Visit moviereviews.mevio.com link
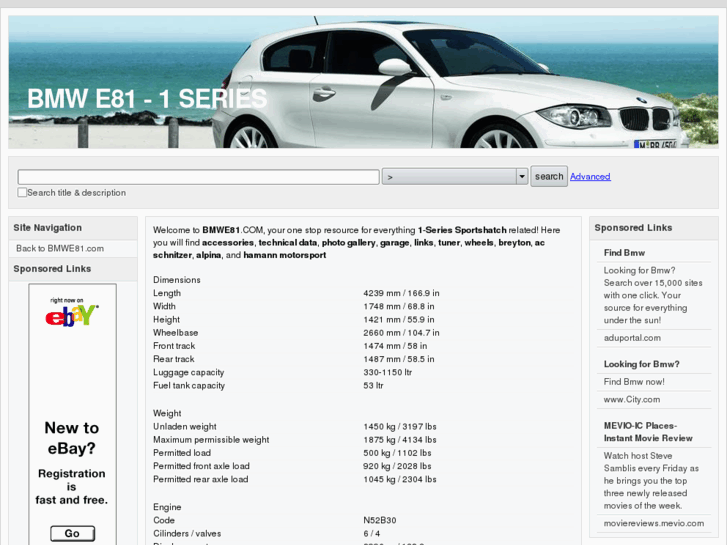The width and height of the screenshot is (727, 545). (654, 523)
